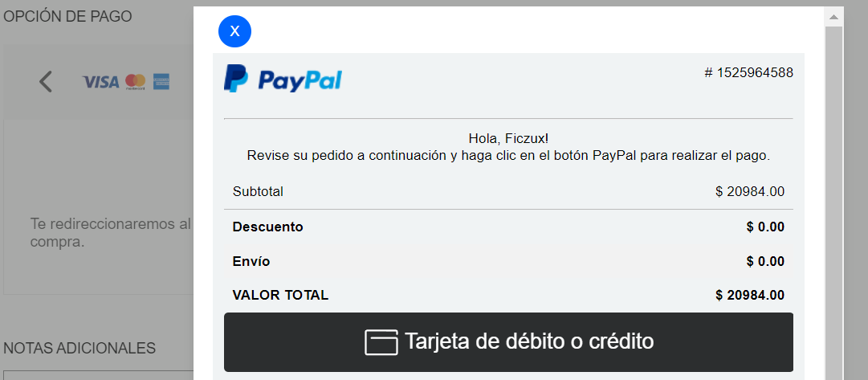
Task: Select the American Express logo
Action: point(161,81)
